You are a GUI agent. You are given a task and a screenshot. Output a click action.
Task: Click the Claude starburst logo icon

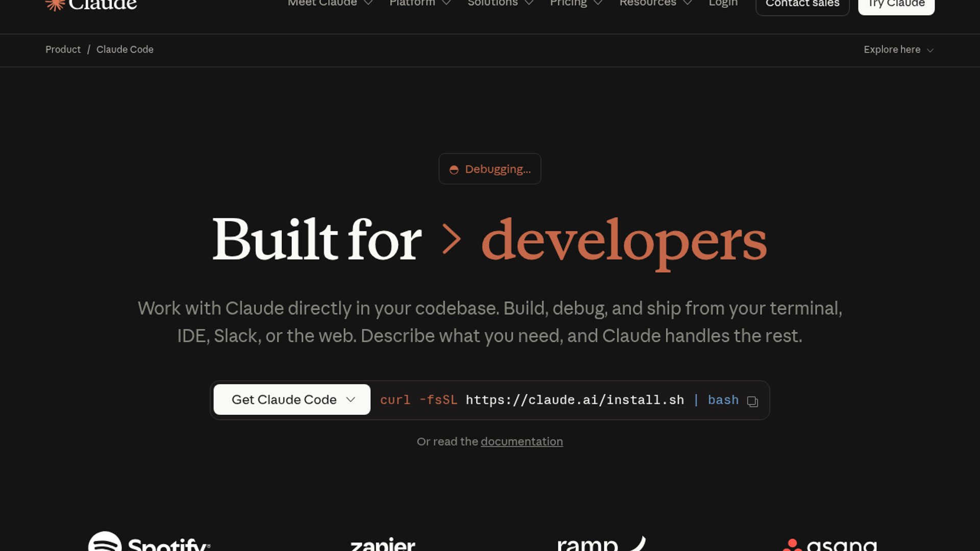click(55, 4)
